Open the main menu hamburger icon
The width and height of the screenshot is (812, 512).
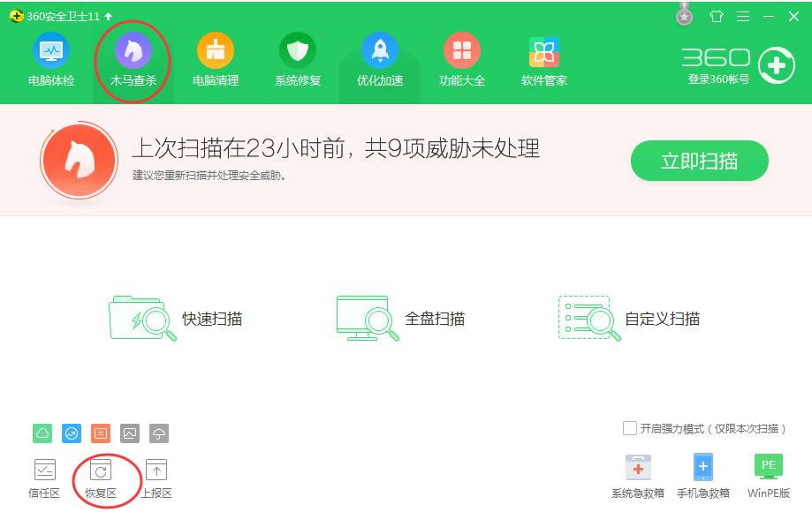743,17
